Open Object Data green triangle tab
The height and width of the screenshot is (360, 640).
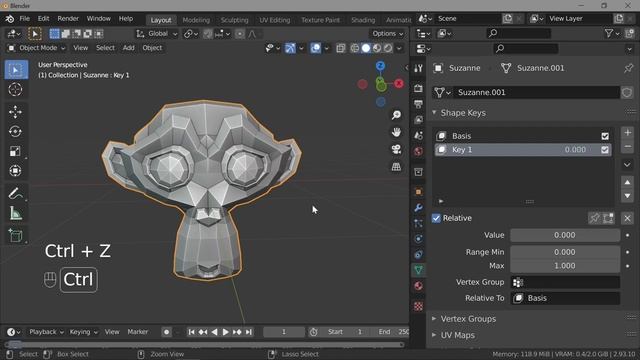418,270
